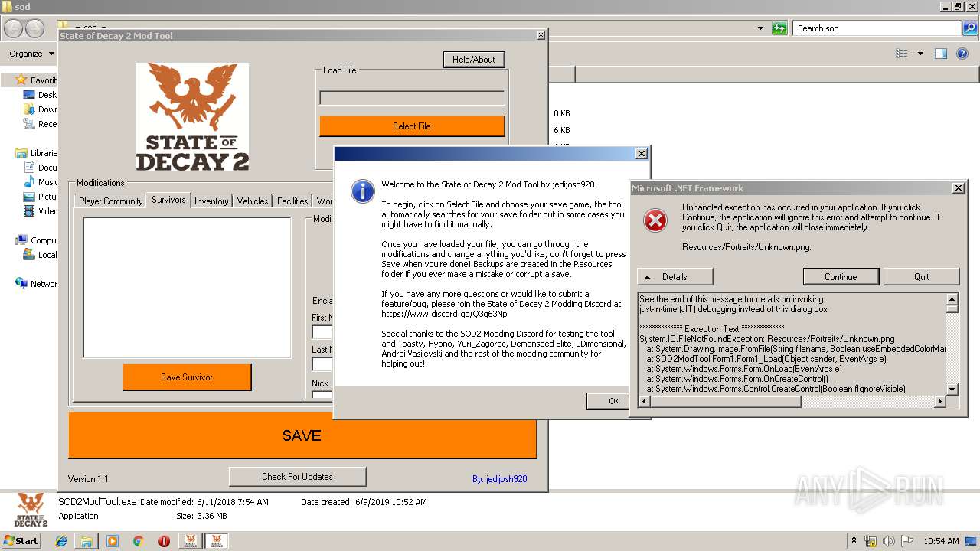Click the SOD2ModTool.exe details pane icon
The image size is (980, 551).
click(31, 509)
